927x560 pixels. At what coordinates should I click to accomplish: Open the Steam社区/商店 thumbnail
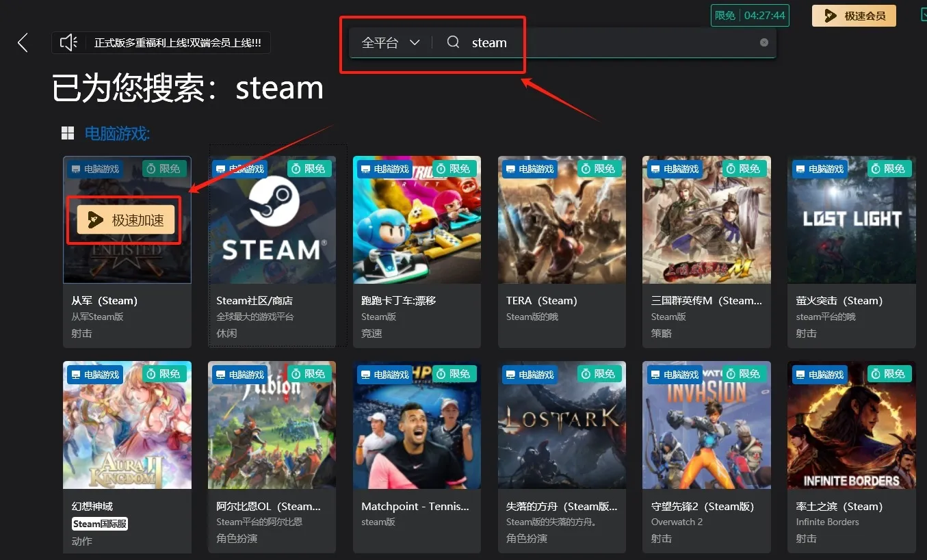pyautogui.click(x=272, y=219)
